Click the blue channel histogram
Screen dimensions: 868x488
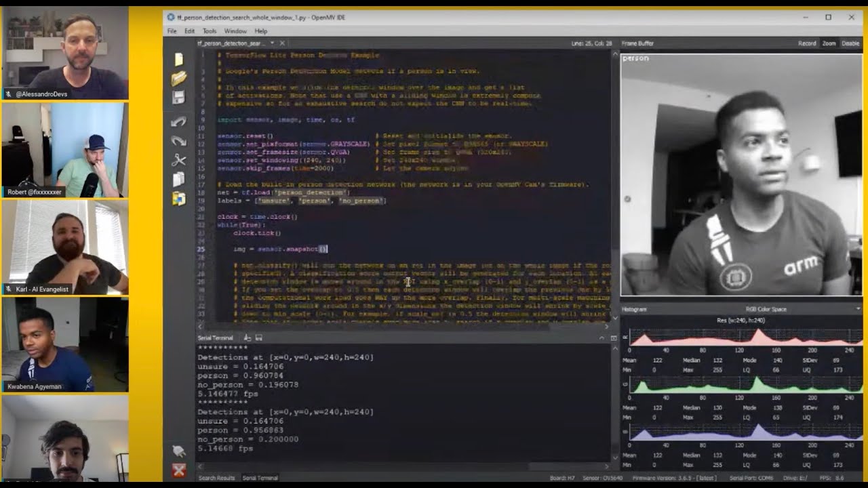coord(745,432)
